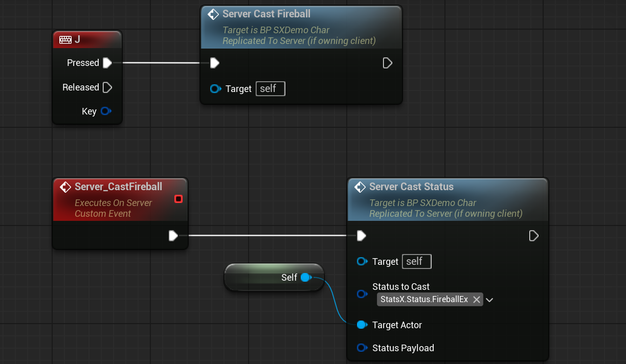Remove the StatsX.Status.FireballEx tag via its X button
The image size is (626, 364).
click(x=476, y=300)
